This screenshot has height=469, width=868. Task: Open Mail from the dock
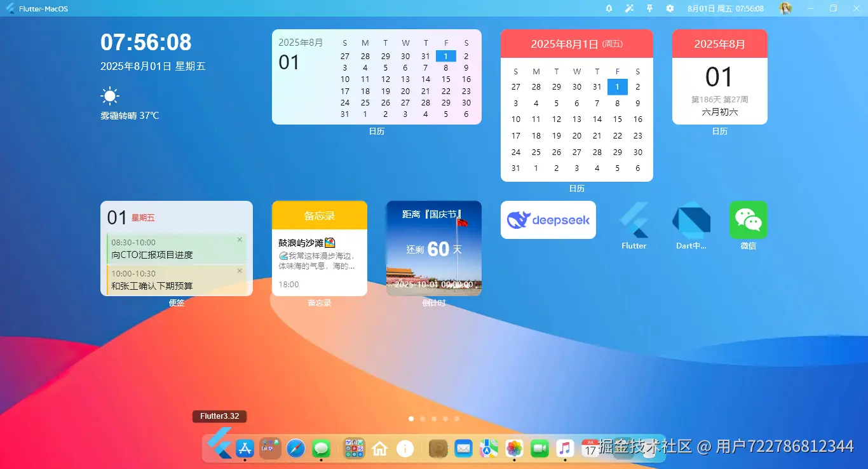(463, 448)
